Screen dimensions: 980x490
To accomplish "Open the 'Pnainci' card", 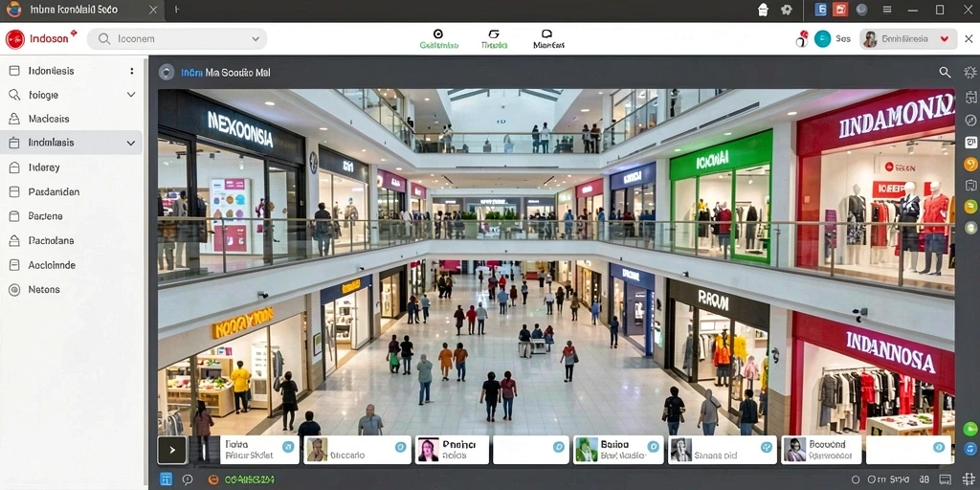I will point(452,450).
